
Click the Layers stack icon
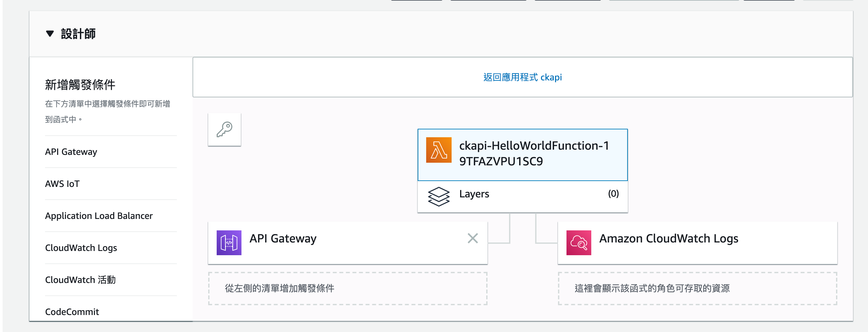(x=438, y=196)
